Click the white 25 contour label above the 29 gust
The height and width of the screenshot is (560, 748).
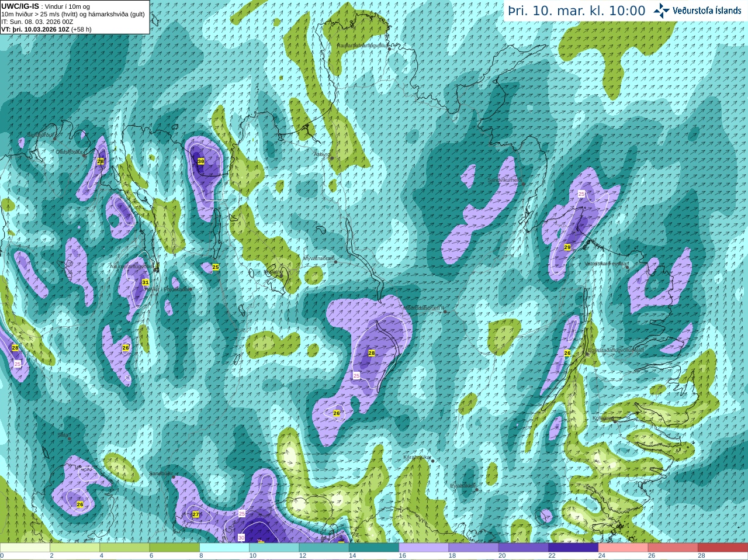(x=581, y=193)
